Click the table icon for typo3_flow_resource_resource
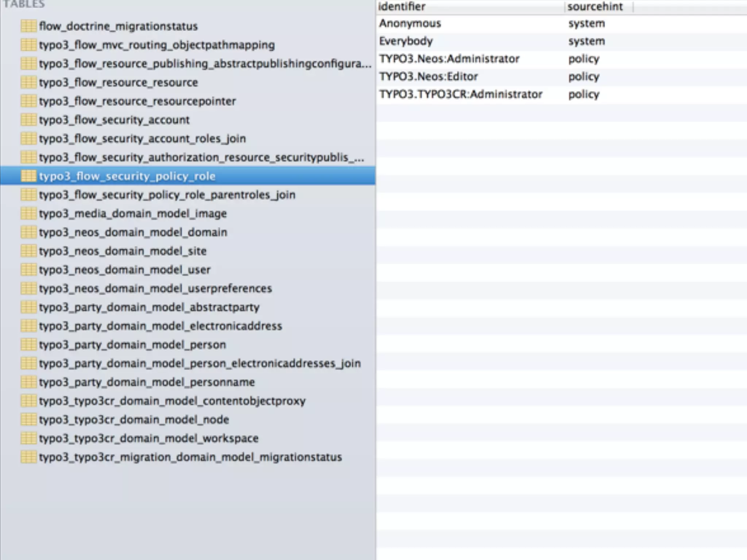Screen dimensions: 747x560 click(28, 82)
